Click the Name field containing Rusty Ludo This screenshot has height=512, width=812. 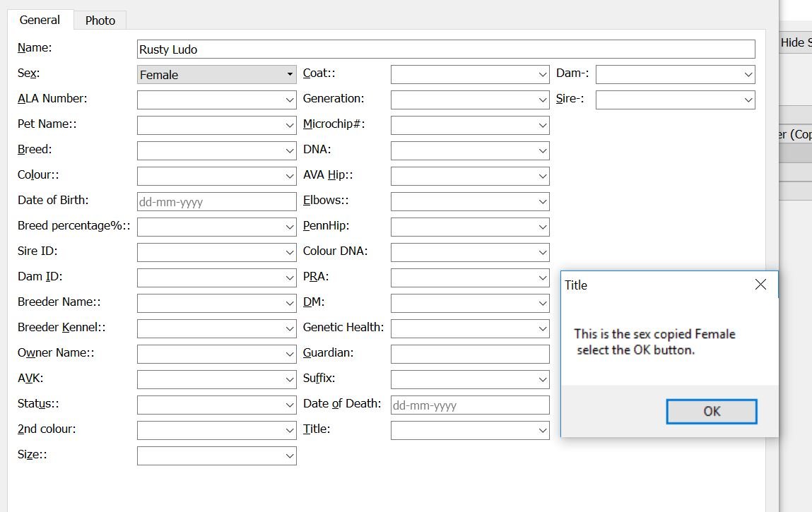445,49
